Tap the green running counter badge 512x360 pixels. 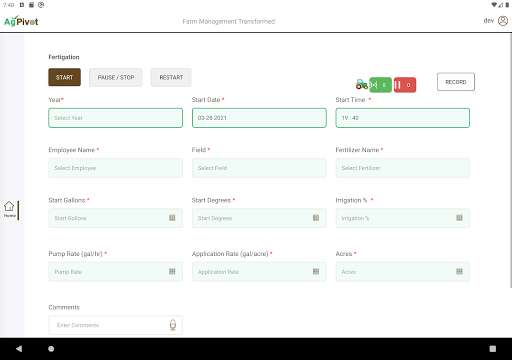coord(381,85)
